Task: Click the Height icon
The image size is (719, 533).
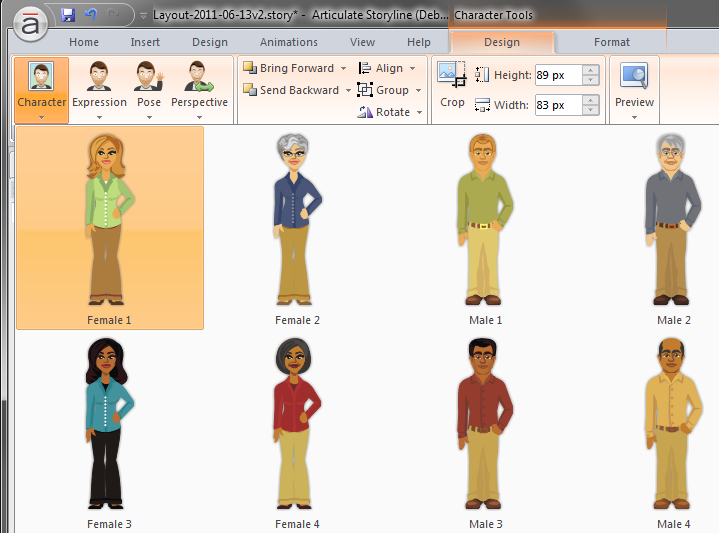Action: [x=482, y=75]
